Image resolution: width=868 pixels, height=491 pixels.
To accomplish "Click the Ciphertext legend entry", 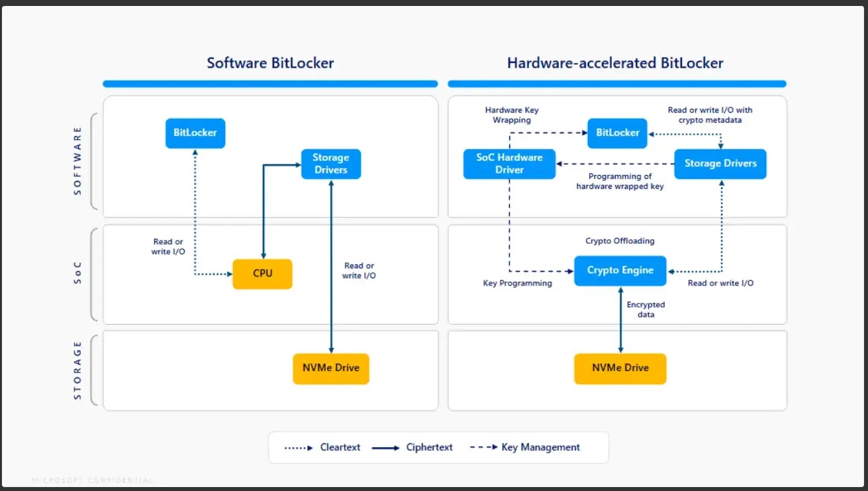I will pyautogui.click(x=429, y=447).
